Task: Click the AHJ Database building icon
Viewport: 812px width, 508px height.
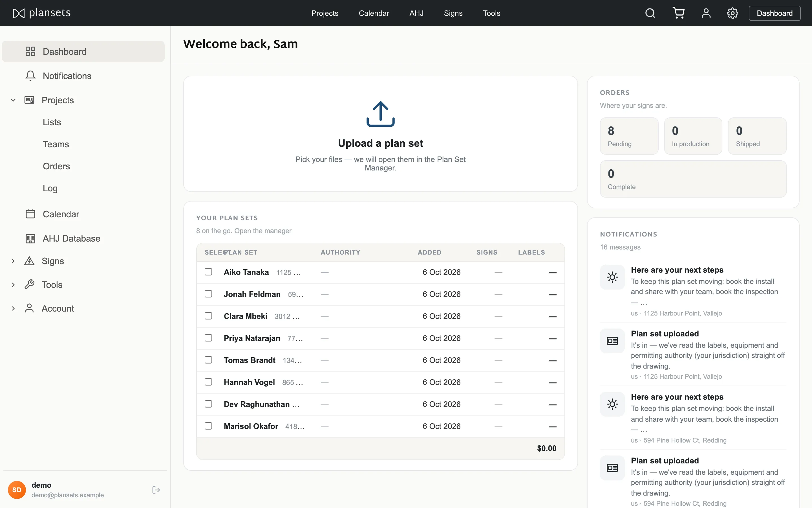Action: coord(30,238)
